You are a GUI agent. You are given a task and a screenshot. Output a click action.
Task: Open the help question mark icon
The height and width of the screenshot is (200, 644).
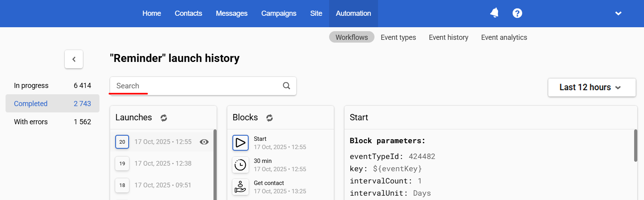coord(517,13)
